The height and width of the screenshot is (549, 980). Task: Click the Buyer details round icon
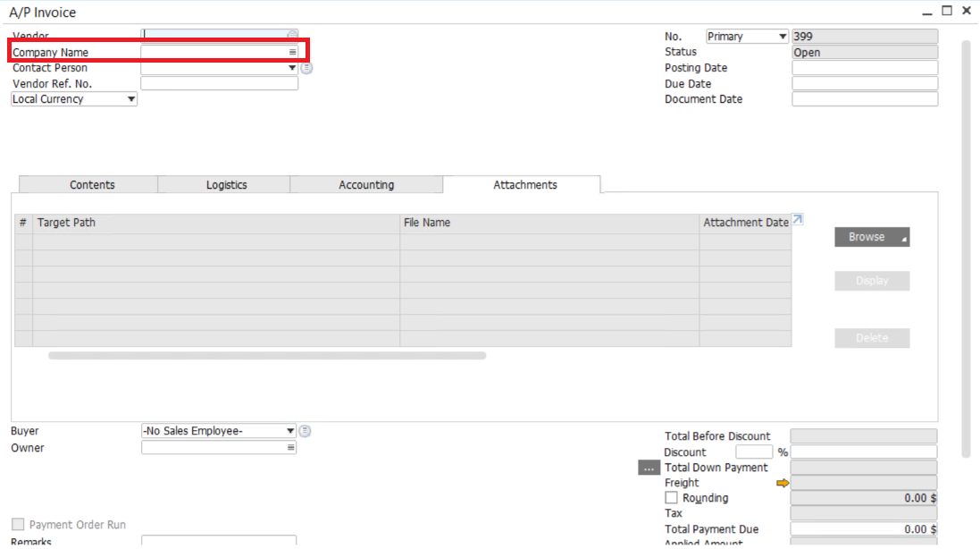[306, 431]
